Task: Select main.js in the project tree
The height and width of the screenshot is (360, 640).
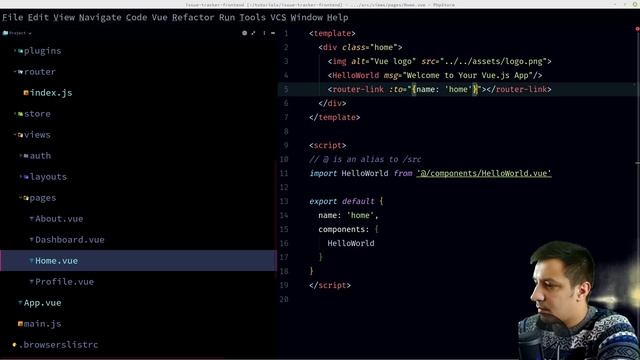Action: (x=42, y=324)
